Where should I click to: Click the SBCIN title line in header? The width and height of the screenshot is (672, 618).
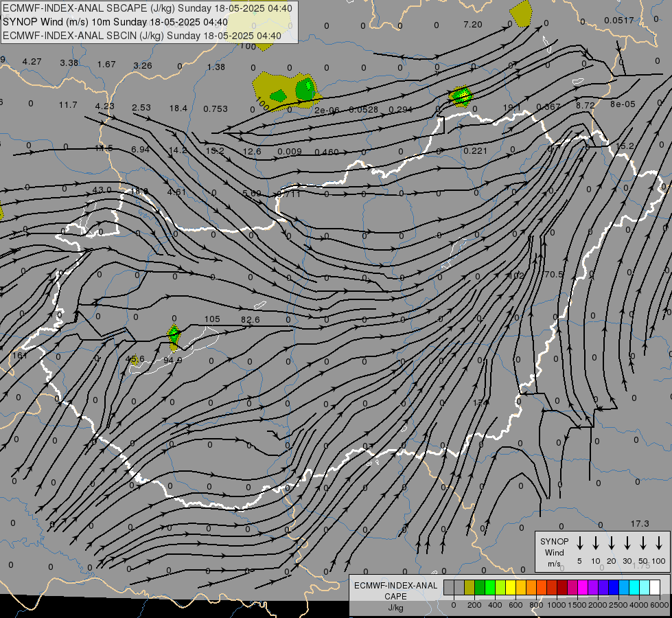coord(142,36)
